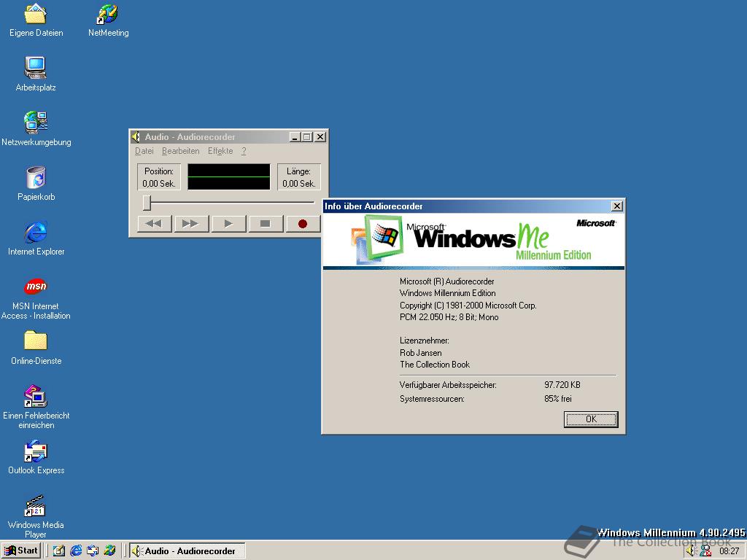This screenshot has height=560, width=747.
Task: Open the Bearbeiten menu in Audiorecorder
Action: pyautogui.click(x=181, y=151)
